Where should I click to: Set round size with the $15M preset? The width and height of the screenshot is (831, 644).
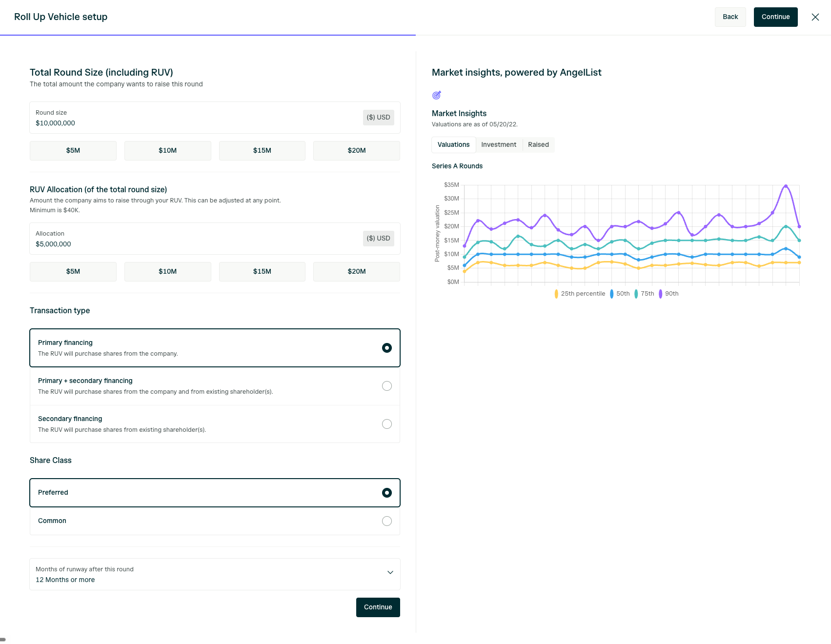pyautogui.click(x=262, y=151)
